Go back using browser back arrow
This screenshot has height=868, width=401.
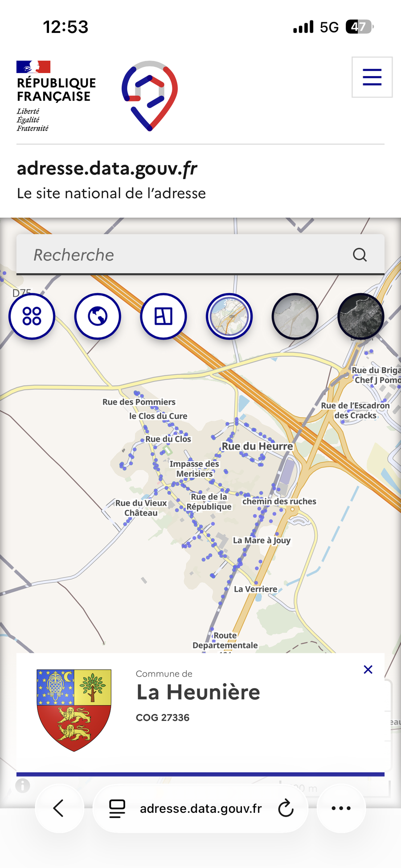tap(59, 808)
